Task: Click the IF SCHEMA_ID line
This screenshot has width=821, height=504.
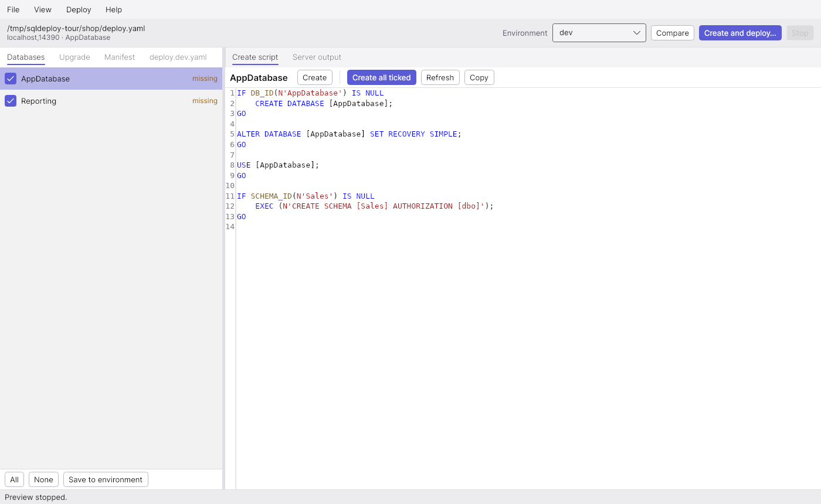Action: coord(306,196)
